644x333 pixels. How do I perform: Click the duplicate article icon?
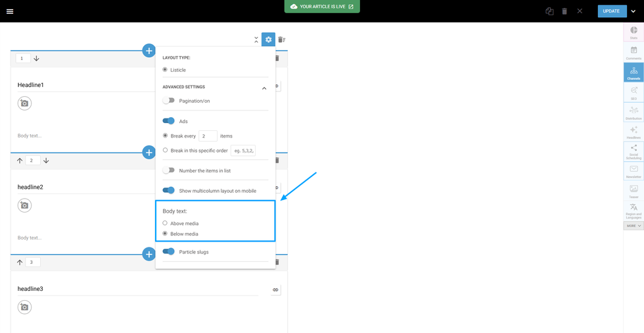[549, 11]
